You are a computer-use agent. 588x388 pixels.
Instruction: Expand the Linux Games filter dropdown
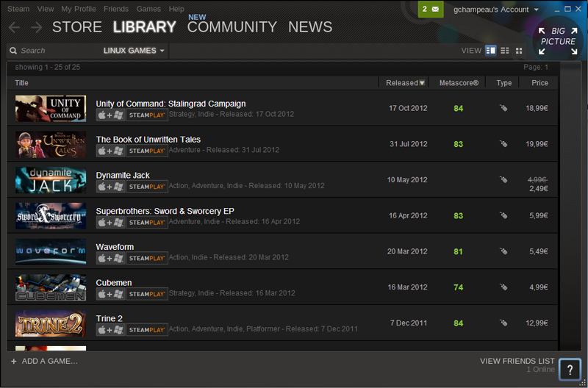[135, 51]
